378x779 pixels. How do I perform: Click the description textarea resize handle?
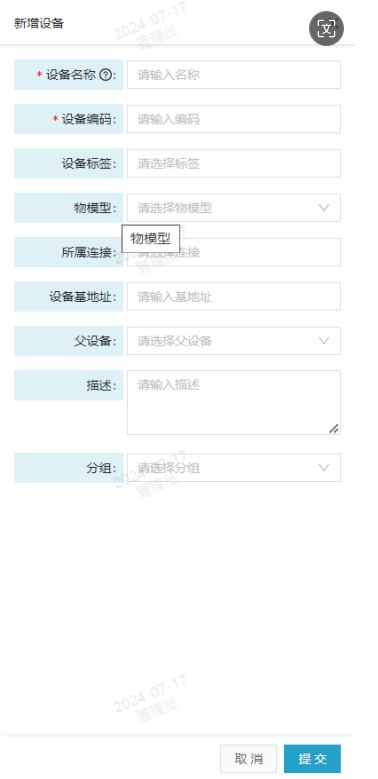coord(334,428)
